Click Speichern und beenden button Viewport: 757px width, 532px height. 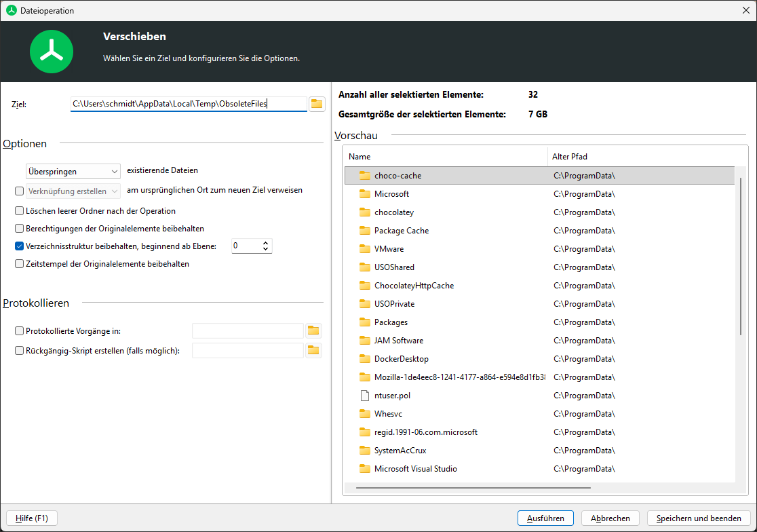699,518
